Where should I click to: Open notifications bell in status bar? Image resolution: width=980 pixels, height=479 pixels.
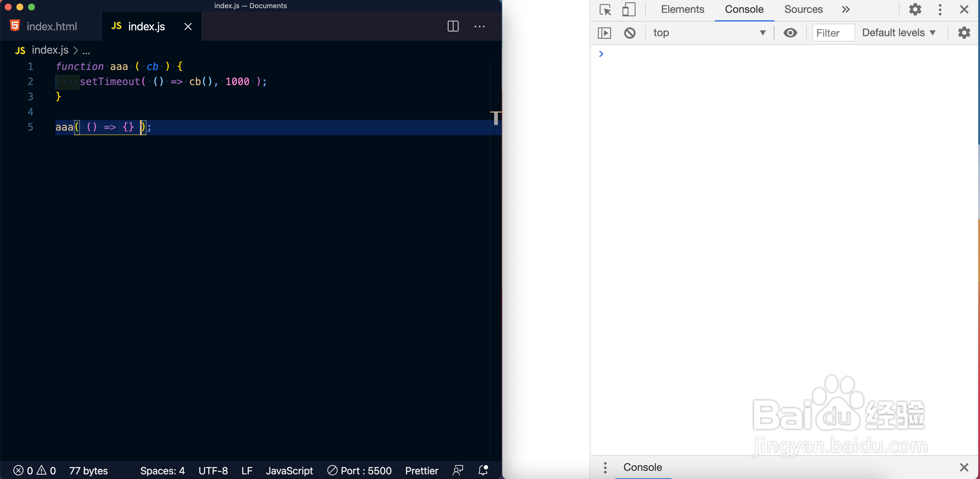483,470
